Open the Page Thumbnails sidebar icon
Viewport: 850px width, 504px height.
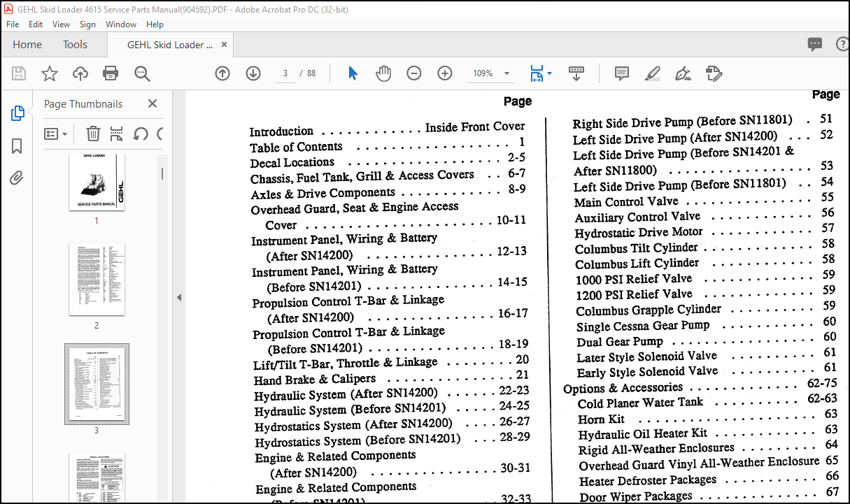click(17, 113)
